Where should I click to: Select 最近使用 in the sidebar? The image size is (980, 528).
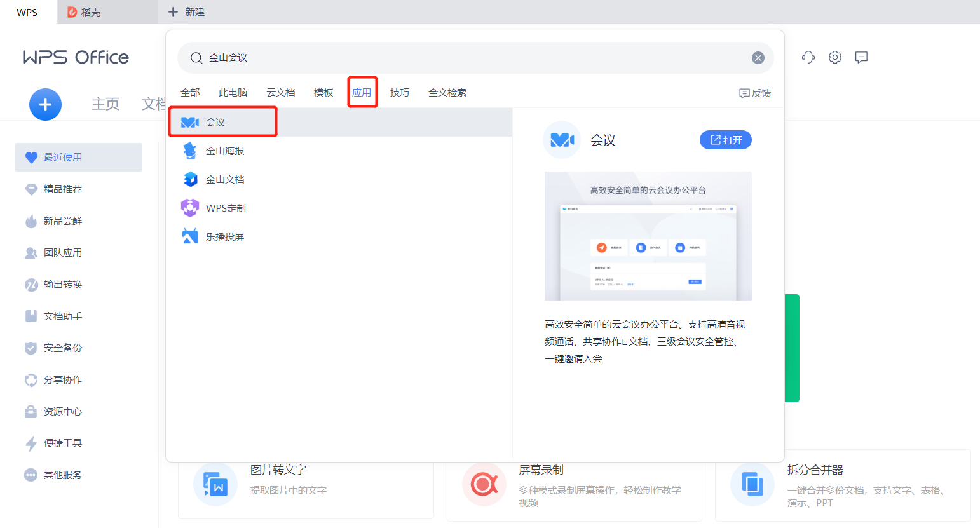point(79,157)
